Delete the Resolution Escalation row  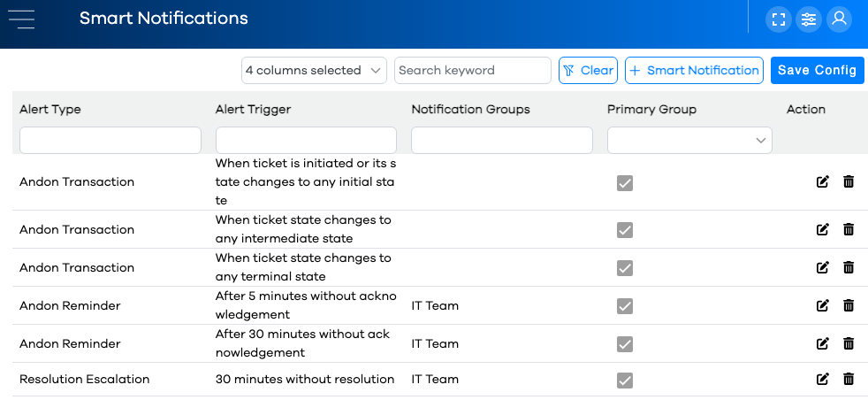click(x=848, y=379)
